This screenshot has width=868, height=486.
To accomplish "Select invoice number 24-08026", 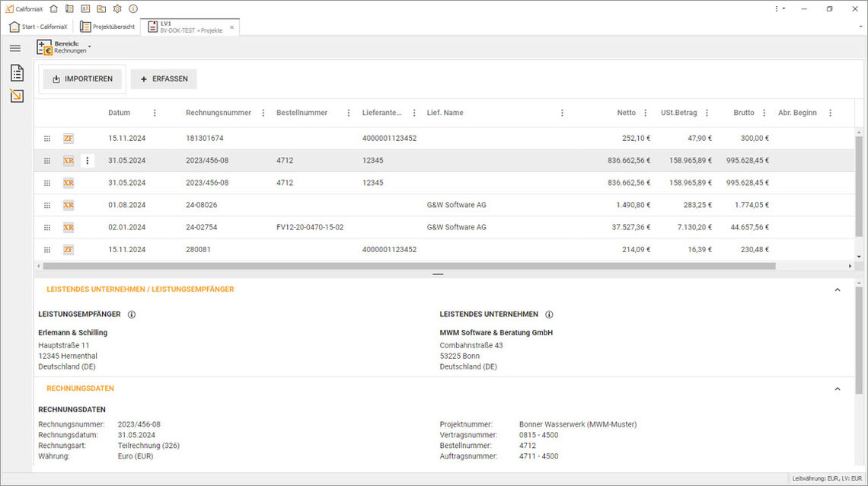I will [202, 205].
